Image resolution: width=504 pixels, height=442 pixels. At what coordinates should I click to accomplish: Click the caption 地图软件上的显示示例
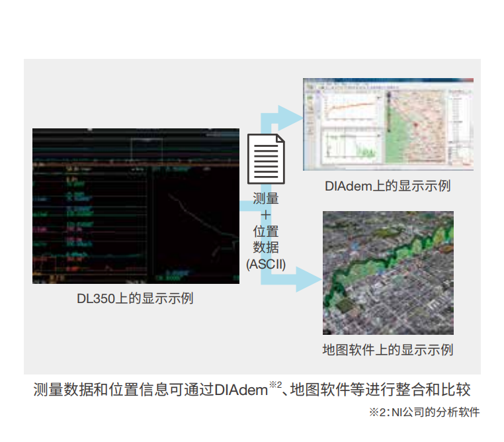[388, 350]
